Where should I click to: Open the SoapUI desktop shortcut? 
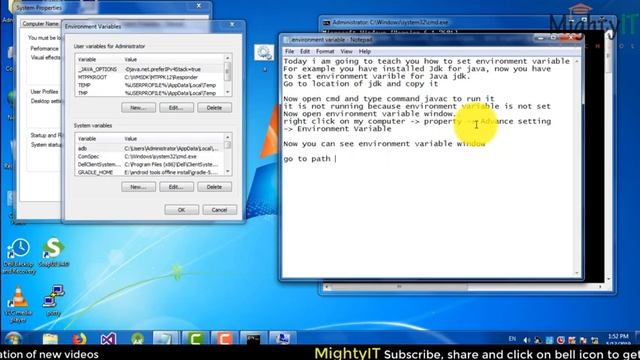pos(54,252)
